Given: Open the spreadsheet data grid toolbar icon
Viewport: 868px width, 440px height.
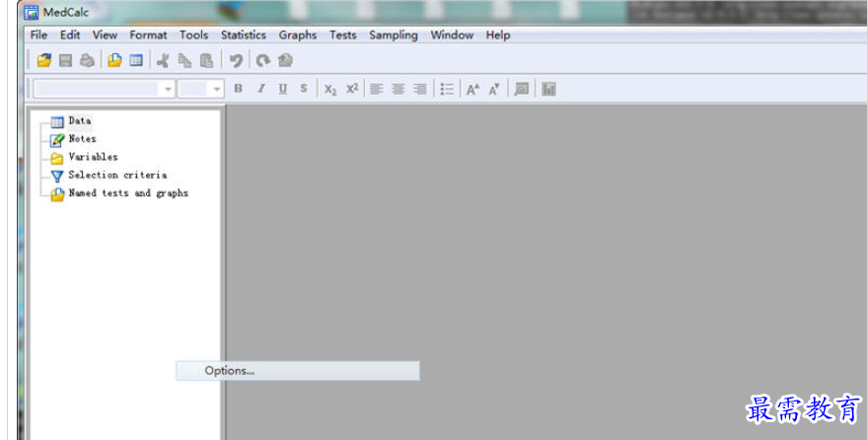Looking at the screenshot, I should coord(136,60).
